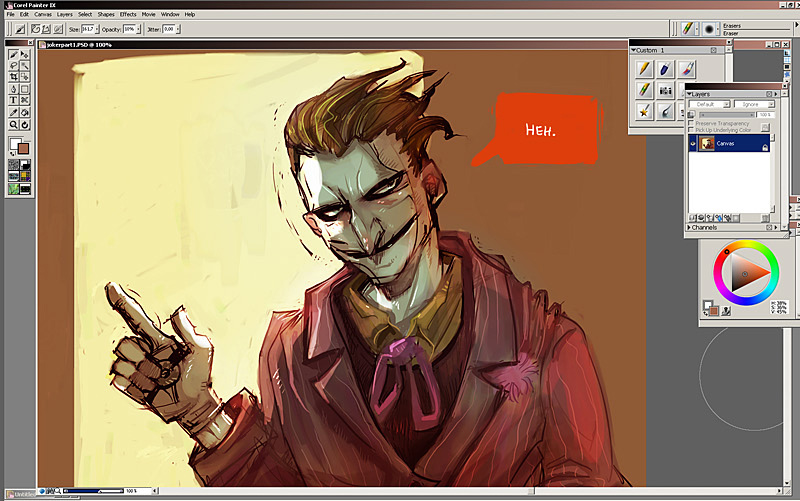Toggle the clone color stamp under color wheel

tap(726, 310)
